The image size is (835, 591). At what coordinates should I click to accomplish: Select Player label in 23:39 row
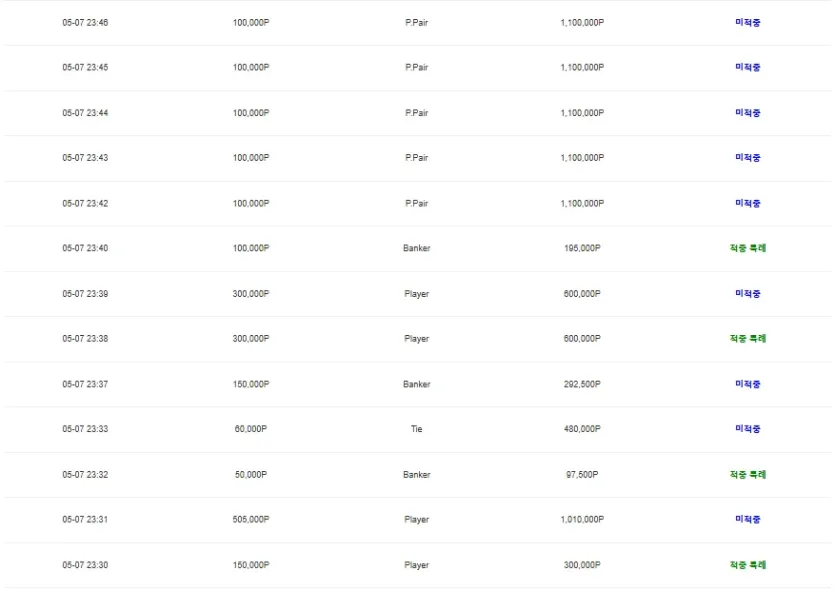(416, 294)
